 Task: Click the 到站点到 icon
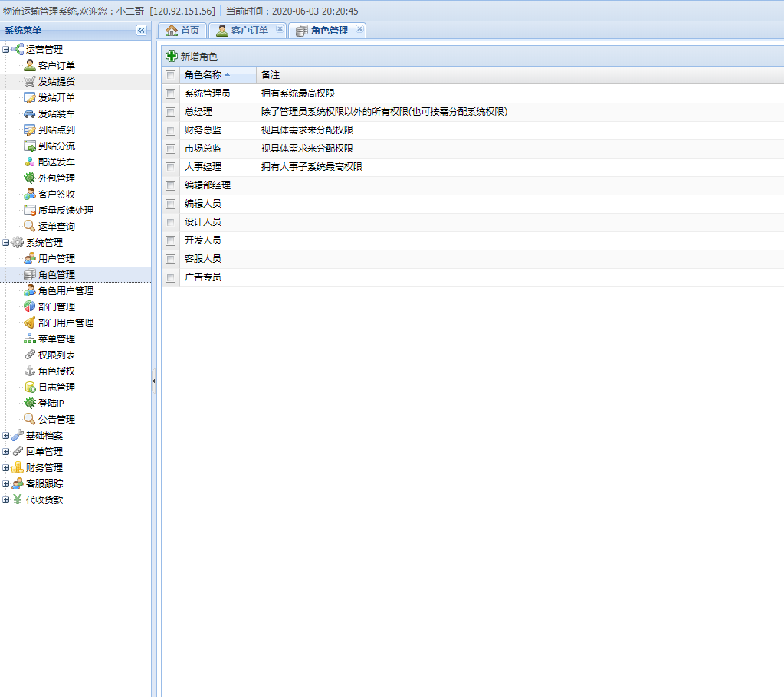(29, 130)
